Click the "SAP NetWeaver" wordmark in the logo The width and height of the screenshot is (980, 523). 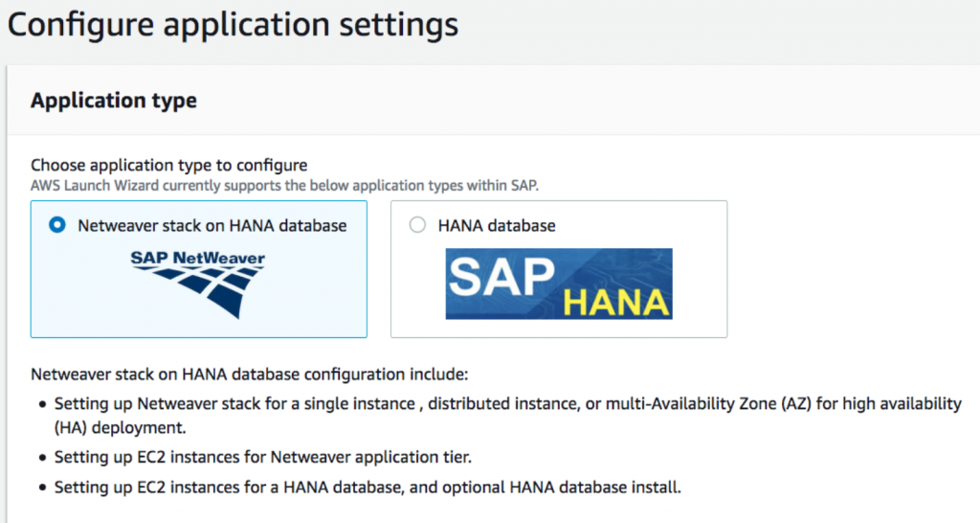(x=198, y=259)
